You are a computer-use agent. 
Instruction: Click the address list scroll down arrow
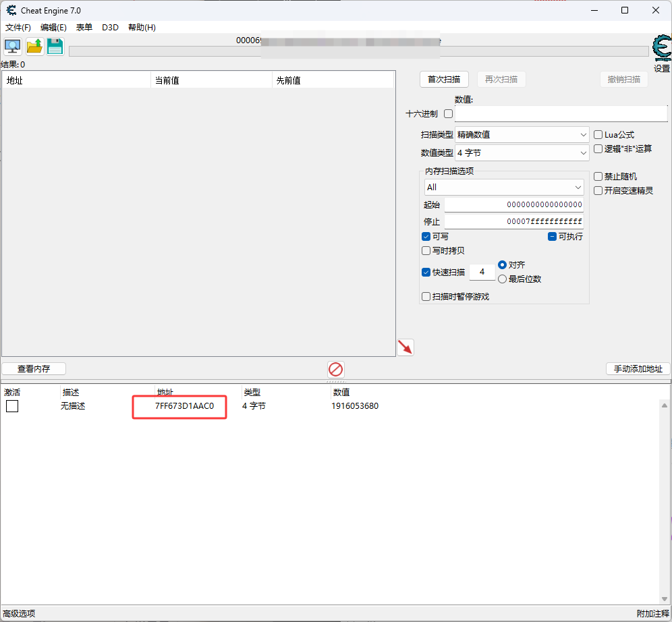tap(665, 599)
